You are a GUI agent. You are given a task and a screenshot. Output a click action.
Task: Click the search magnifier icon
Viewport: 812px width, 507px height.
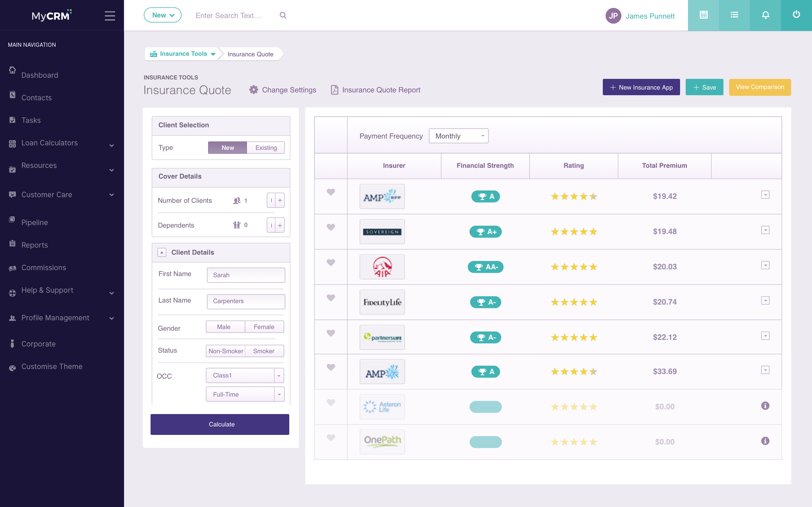tap(283, 15)
